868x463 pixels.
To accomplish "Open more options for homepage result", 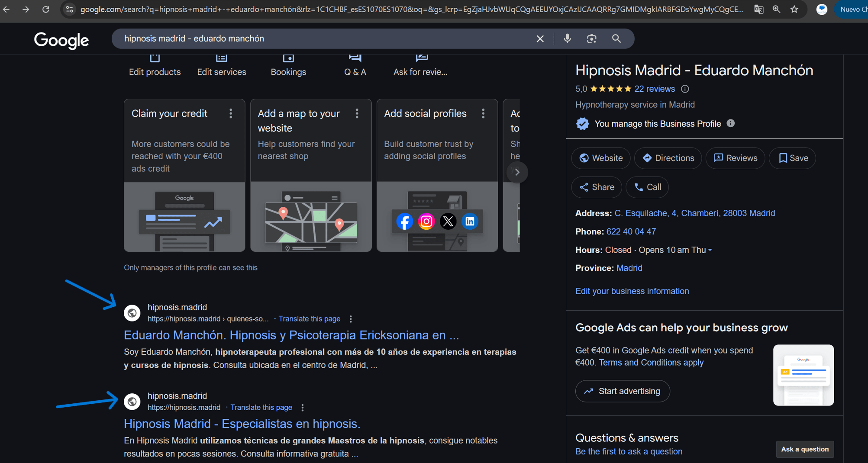I will 303,408.
